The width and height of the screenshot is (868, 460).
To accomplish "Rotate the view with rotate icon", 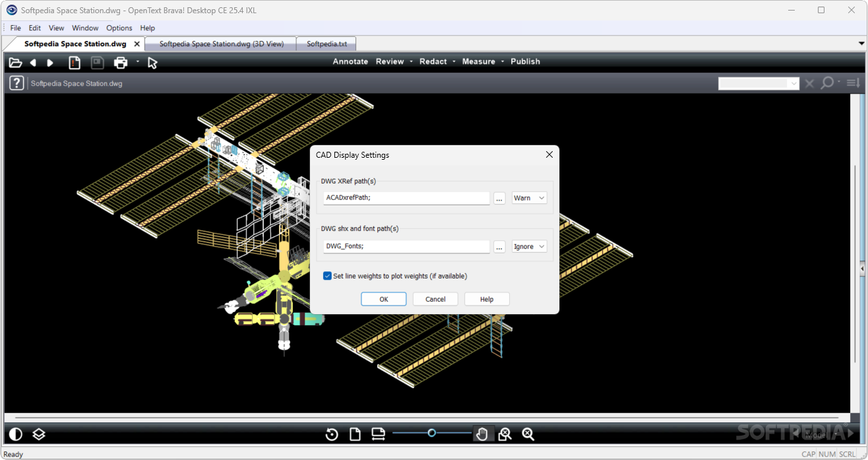I will (x=332, y=434).
